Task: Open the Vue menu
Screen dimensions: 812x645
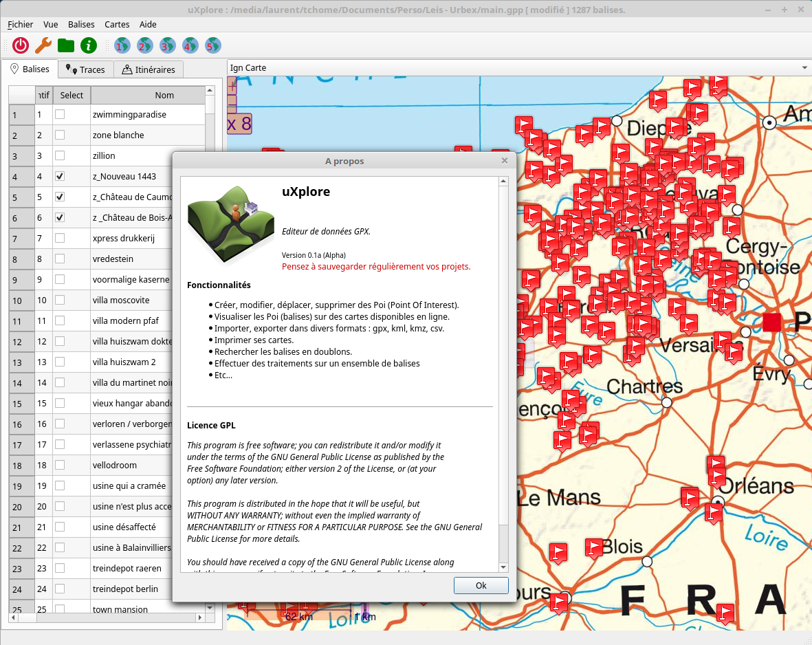Action: (x=51, y=24)
